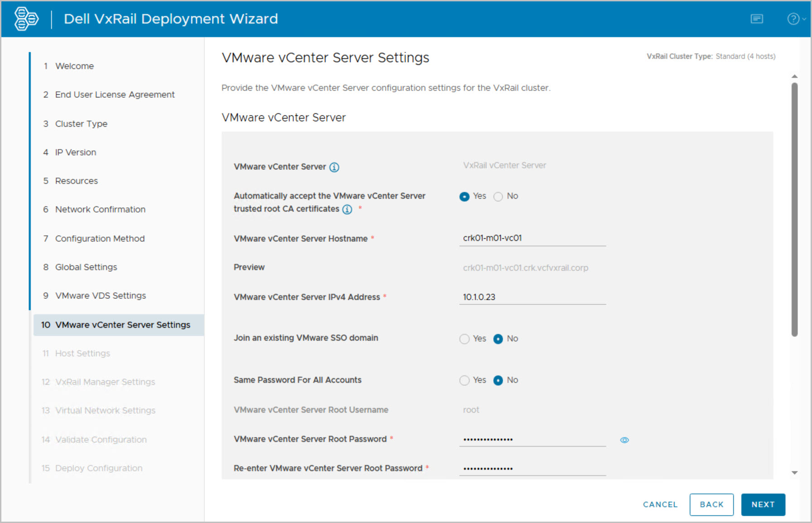Cancel the deployment wizard
Image resolution: width=812 pixels, height=523 pixels.
660,504
